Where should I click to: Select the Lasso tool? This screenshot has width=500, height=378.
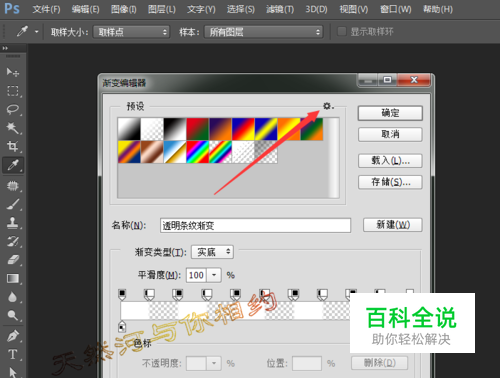[x=13, y=109]
